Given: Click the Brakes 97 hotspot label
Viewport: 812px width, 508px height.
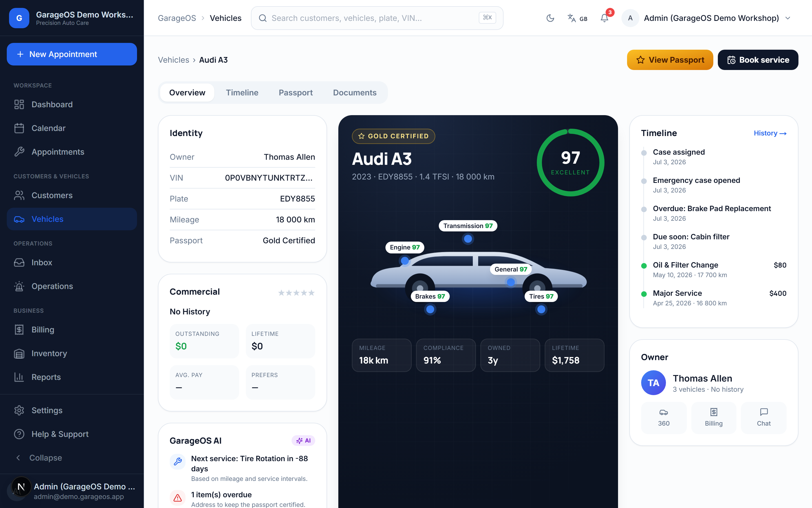Looking at the screenshot, I should pyautogui.click(x=430, y=296).
